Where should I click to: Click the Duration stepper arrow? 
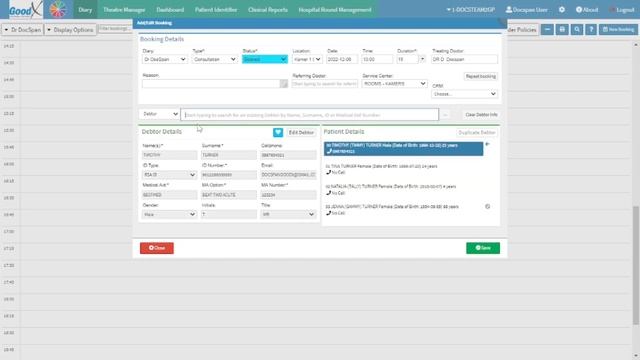(x=422, y=59)
